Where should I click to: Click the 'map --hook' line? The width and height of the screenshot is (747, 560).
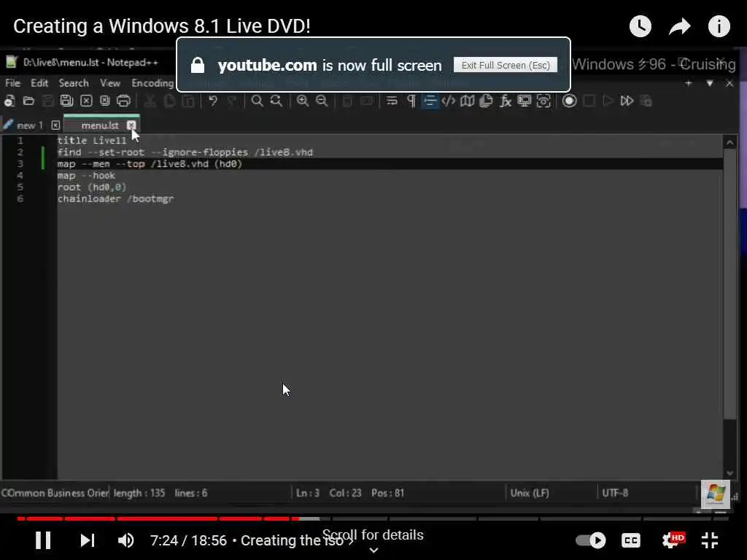pyautogui.click(x=86, y=176)
